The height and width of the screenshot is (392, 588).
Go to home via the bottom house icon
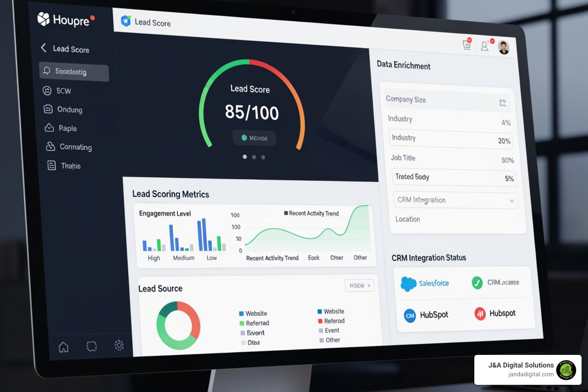(64, 347)
